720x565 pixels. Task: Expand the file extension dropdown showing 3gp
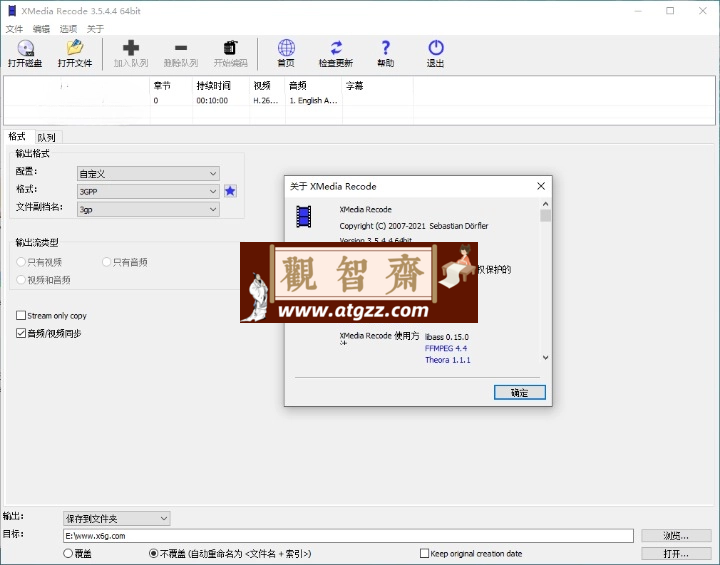coord(148,209)
